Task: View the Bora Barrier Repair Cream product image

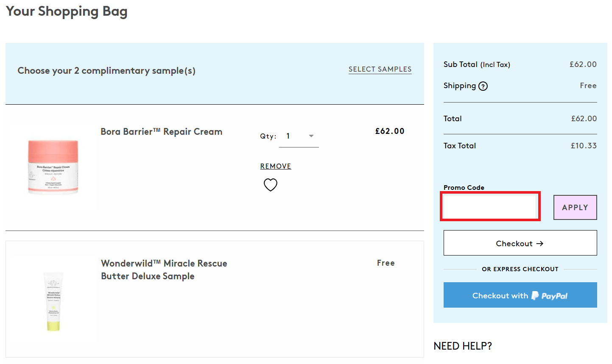Action: [x=53, y=167]
